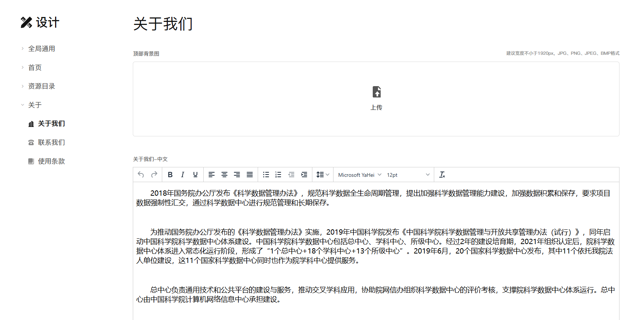Click the 设计 logo text
The height and width of the screenshot is (320, 644).
[x=48, y=23]
